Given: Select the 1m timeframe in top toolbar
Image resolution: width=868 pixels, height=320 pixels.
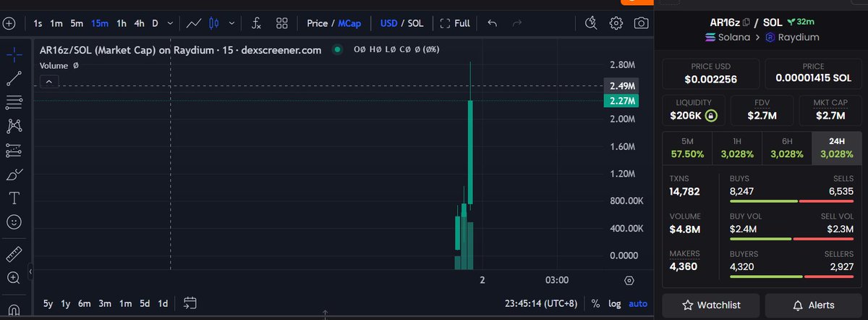Looking at the screenshot, I should [x=56, y=23].
